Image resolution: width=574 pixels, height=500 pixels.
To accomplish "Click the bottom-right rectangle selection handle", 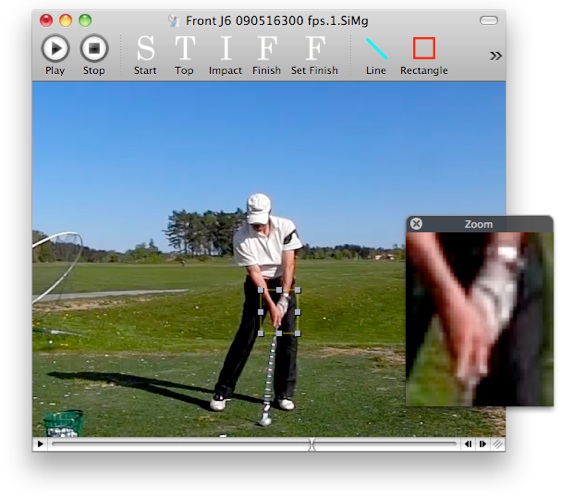I will point(298,333).
